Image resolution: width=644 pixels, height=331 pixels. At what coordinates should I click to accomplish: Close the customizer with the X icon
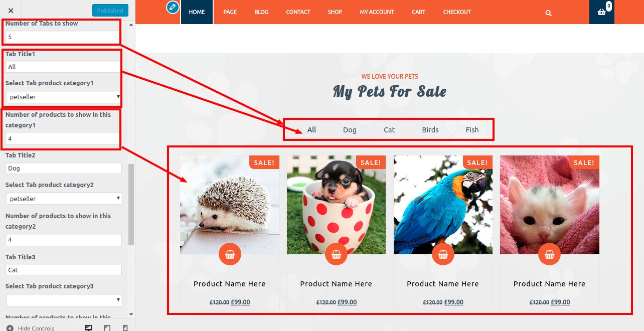(11, 11)
